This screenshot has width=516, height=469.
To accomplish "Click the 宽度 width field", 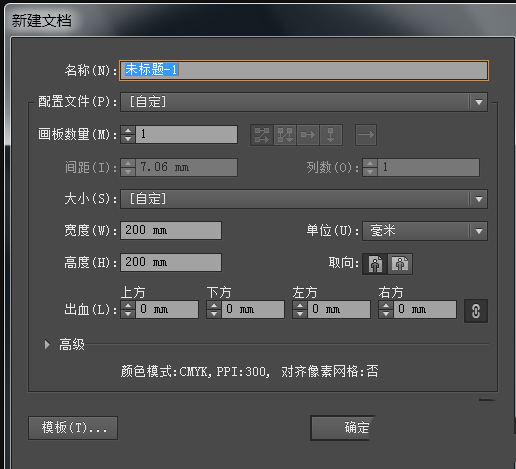I will (171, 230).
